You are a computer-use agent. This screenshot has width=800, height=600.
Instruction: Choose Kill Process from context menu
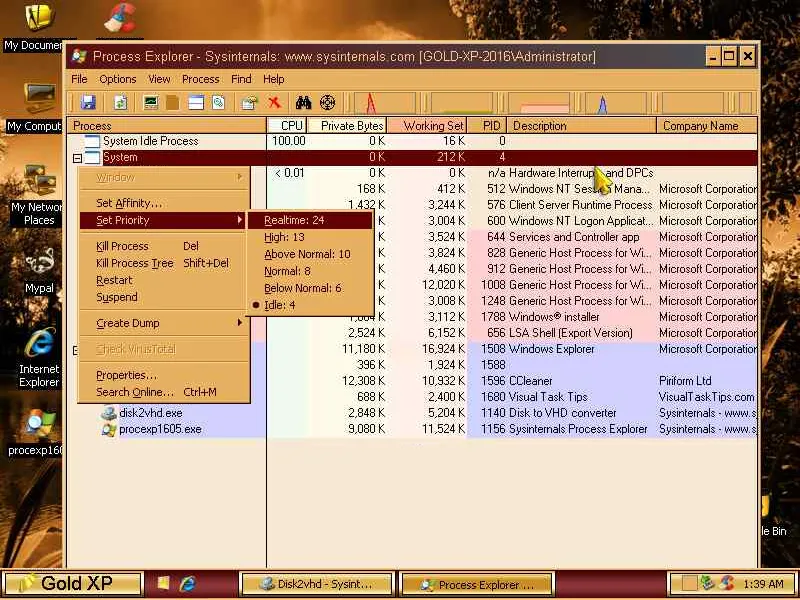(163, 246)
